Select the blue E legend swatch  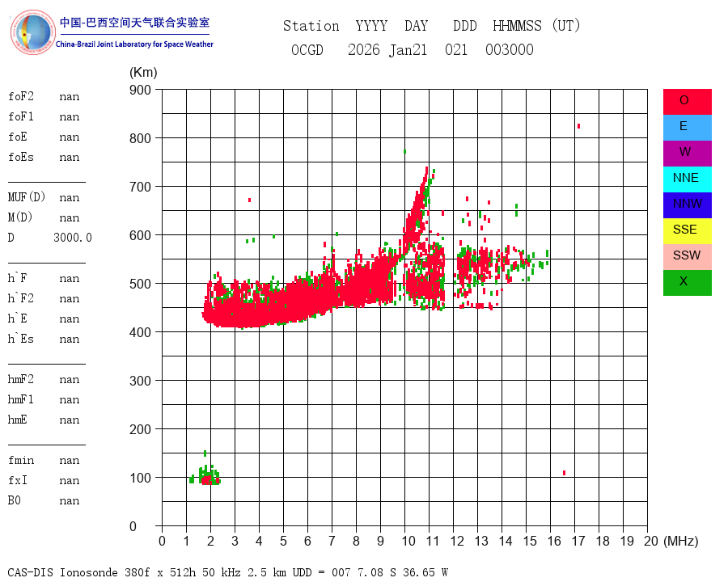687,128
